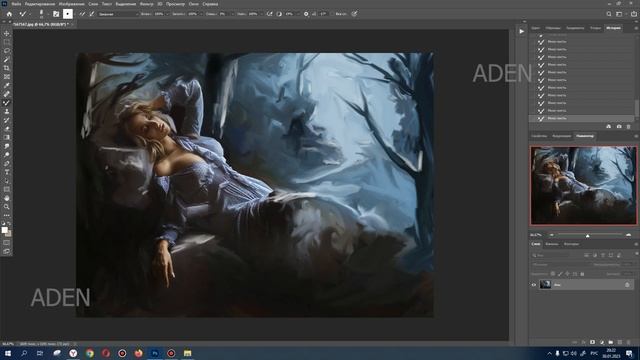Zoom in using Navigator large mountains icon

(629, 235)
